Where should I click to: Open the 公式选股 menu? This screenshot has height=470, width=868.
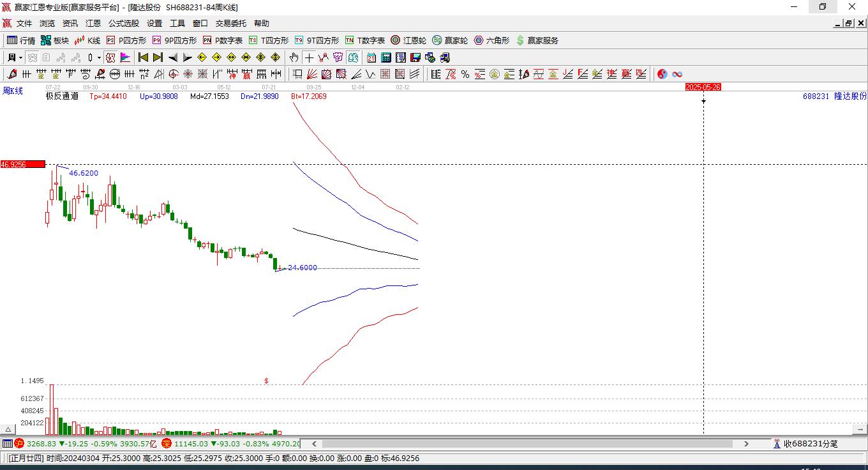point(123,24)
